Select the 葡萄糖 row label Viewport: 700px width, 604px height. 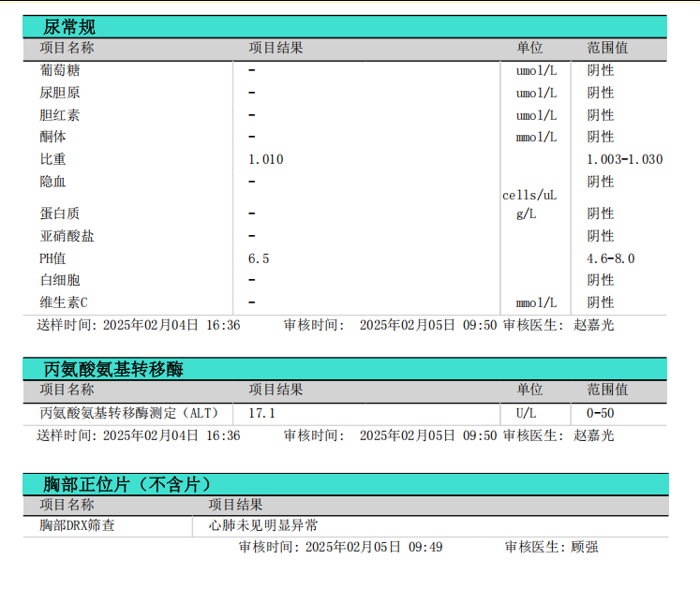coord(59,70)
